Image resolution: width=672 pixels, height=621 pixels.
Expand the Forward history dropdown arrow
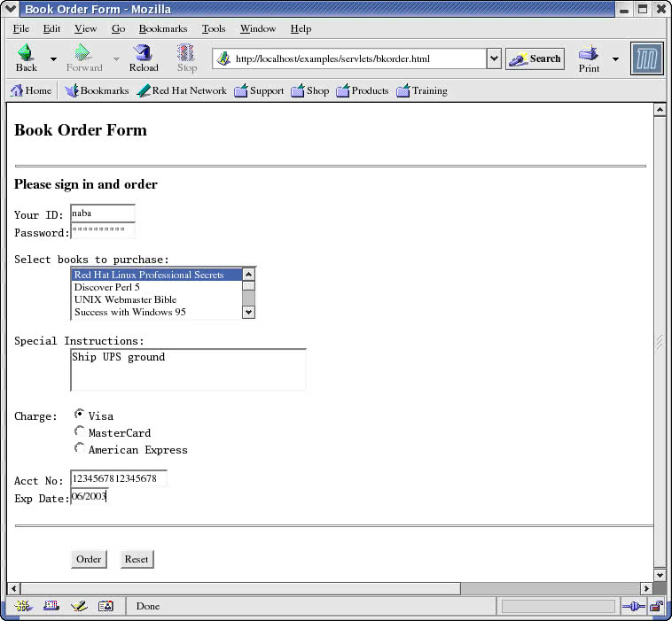click(x=116, y=59)
